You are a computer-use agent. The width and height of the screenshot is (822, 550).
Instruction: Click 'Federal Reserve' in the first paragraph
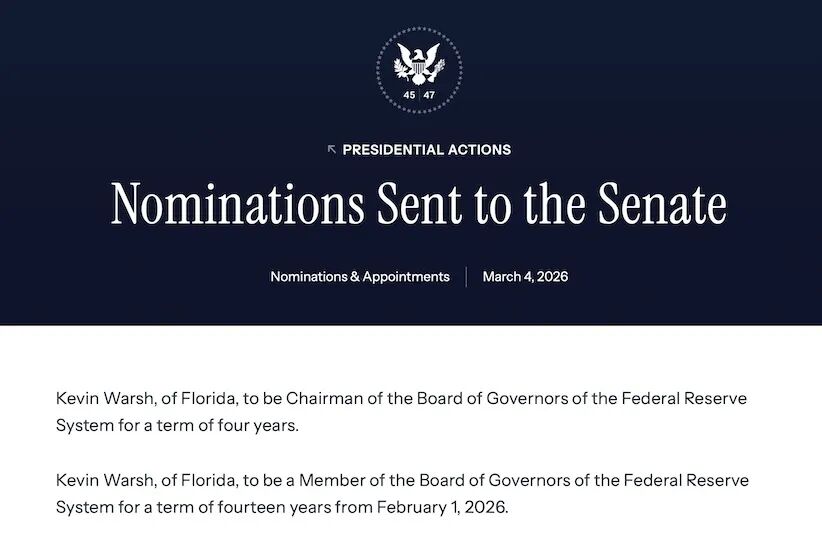[683, 398]
